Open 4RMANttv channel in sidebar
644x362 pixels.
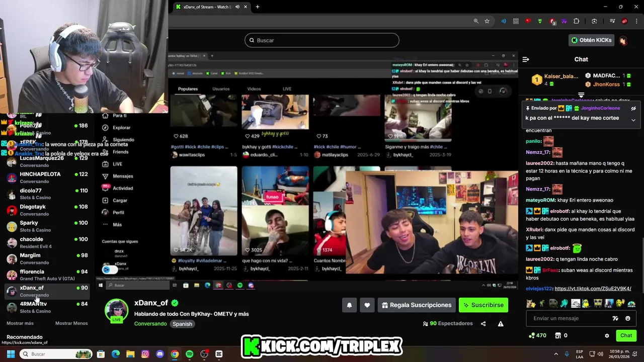(48, 307)
